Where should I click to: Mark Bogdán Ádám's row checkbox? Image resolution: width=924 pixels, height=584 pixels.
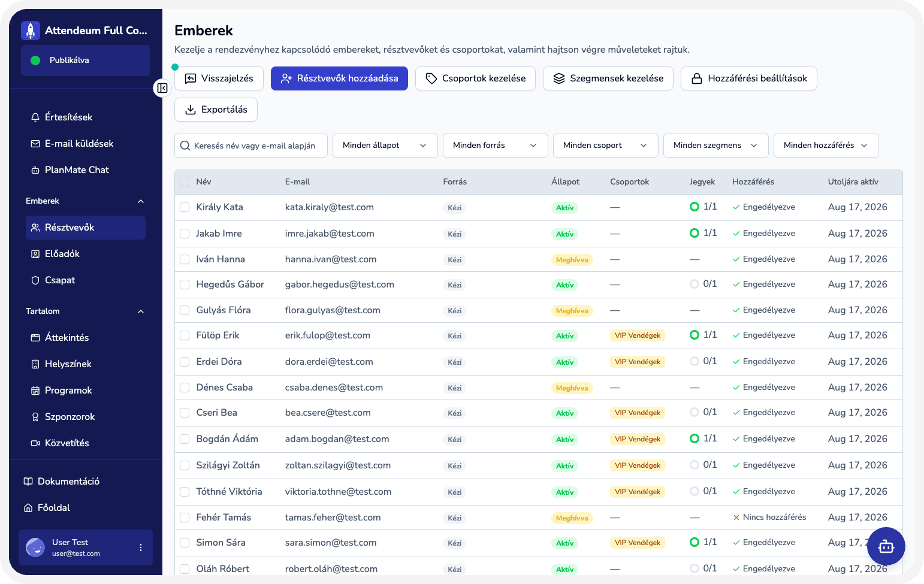click(185, 439)
